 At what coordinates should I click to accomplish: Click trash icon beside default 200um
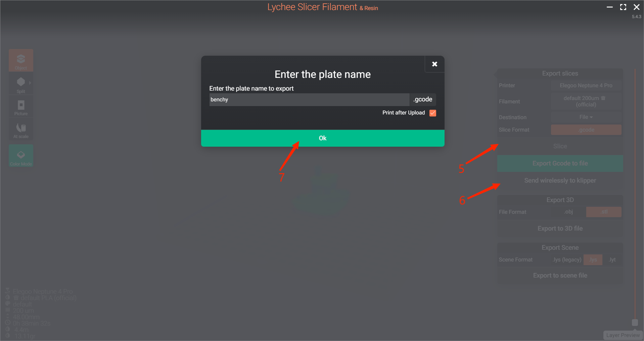603,98
